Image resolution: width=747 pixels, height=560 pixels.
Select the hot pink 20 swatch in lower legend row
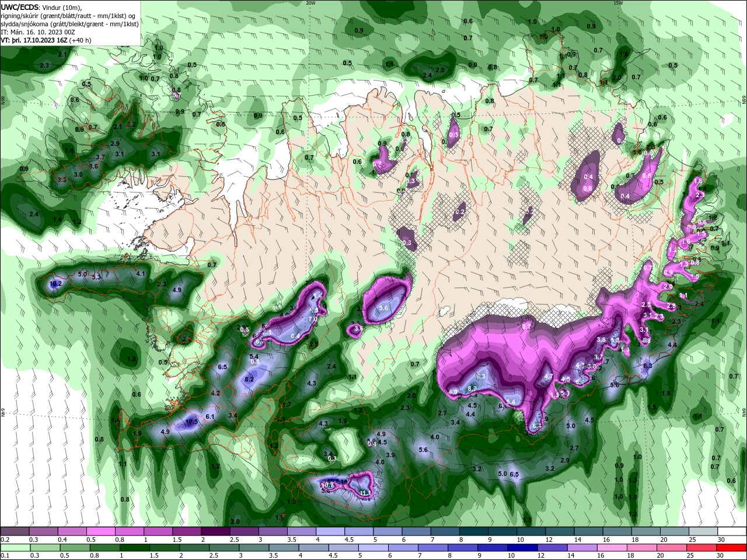671,547
